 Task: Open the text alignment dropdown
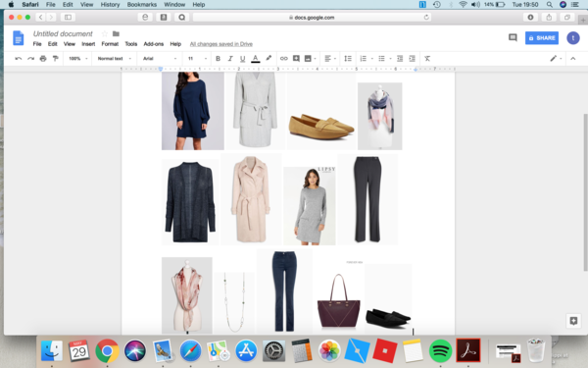330,59
